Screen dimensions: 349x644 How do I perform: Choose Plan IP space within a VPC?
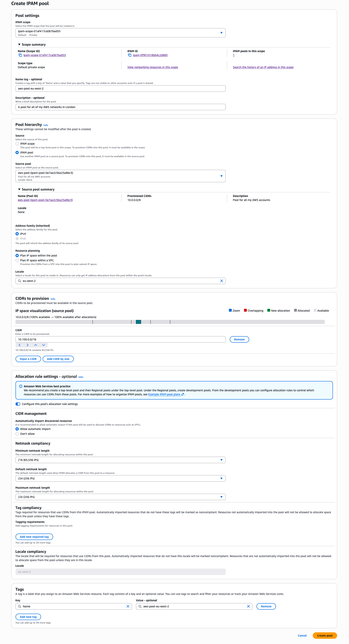[x=17, y=260]
